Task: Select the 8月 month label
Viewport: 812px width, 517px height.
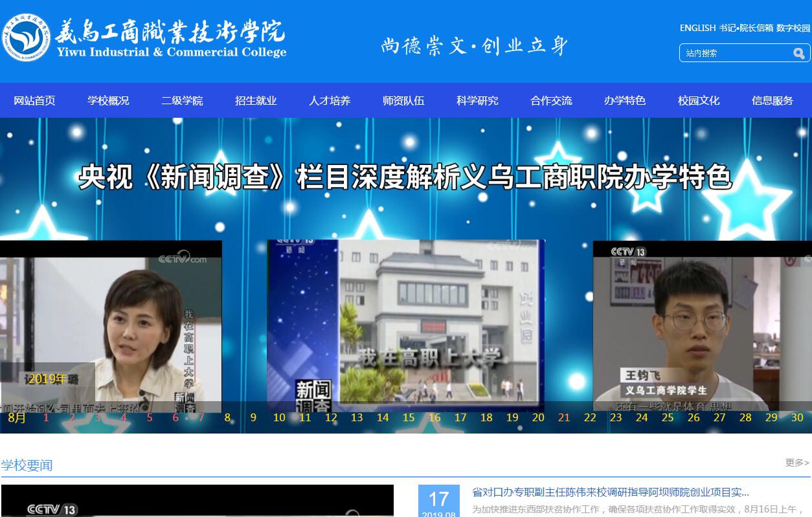Action: pyautogui.click(x=17, y=417)
